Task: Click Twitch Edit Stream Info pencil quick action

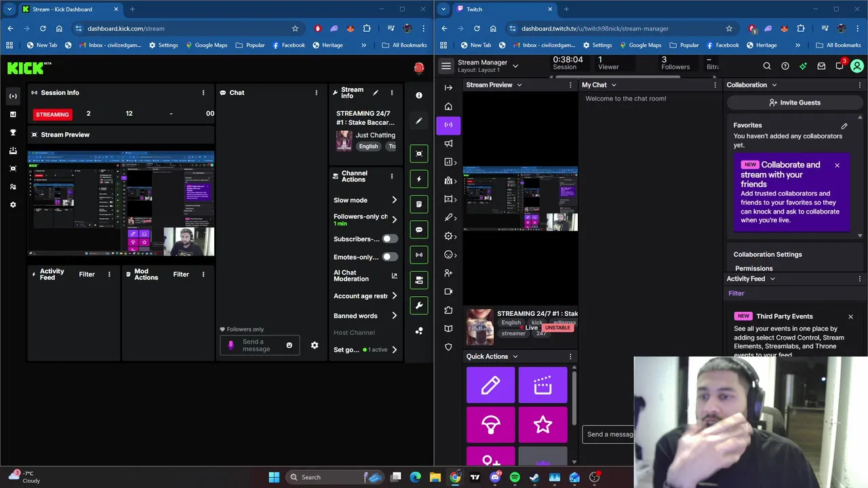Action: click(490, 386)
